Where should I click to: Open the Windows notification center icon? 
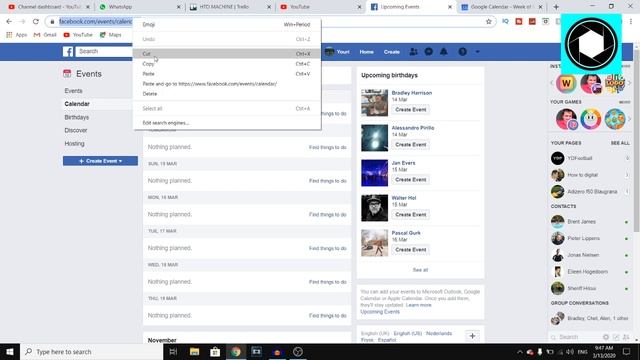pyautogui.click(x=627, y=351)
